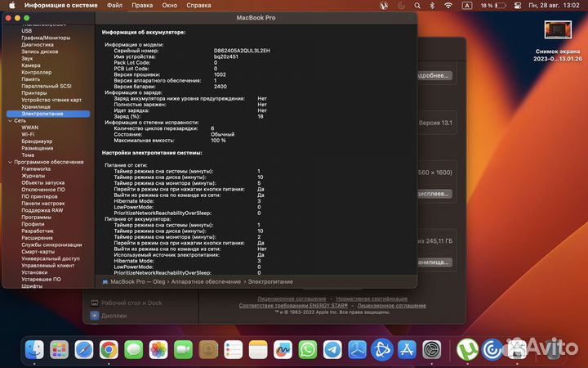Screen dimensions: 588x368
Task: Click the input source A icon
Action: (x=467, y=6)
